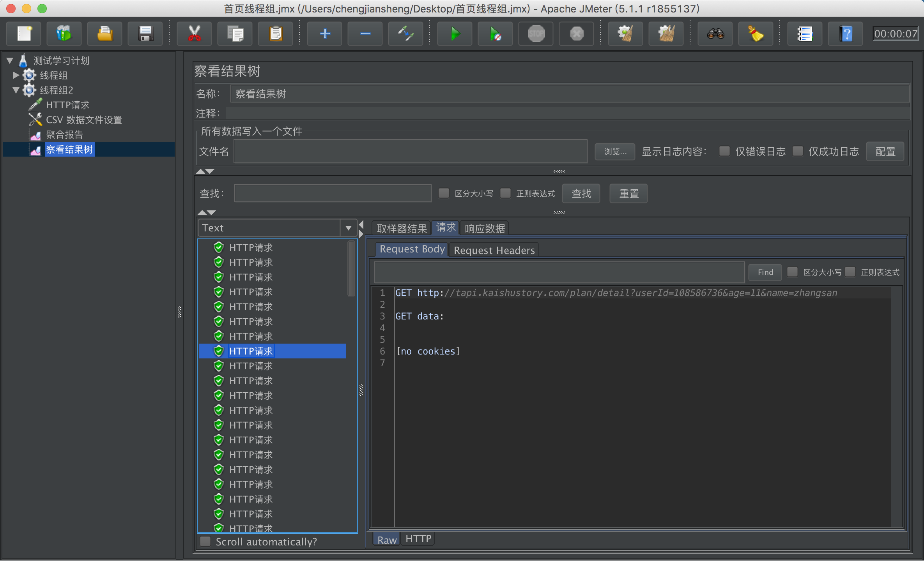Open the Templates icon

64,34
